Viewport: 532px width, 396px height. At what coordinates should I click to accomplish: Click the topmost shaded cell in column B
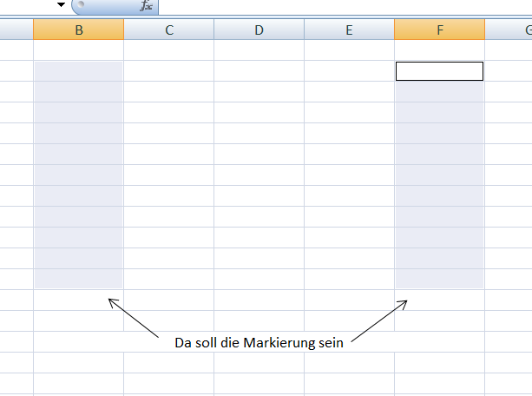pos(79,71)
